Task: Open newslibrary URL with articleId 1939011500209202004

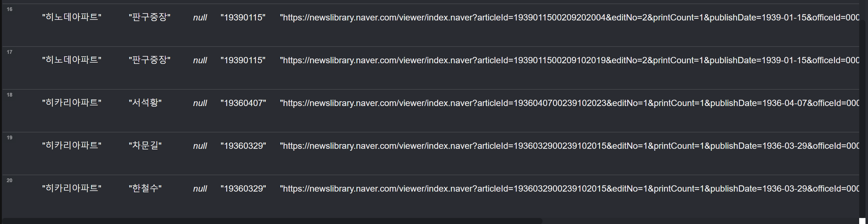Action: pos(569,18)
